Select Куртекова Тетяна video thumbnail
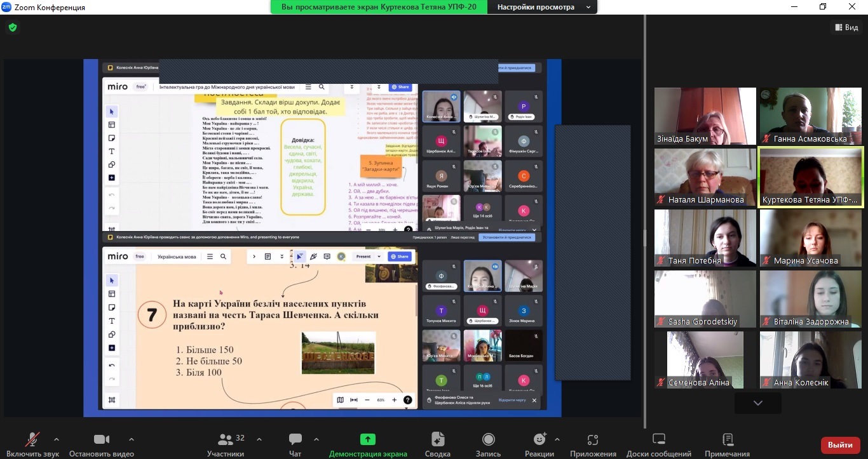The image size is (868, 459). point(811,177)
